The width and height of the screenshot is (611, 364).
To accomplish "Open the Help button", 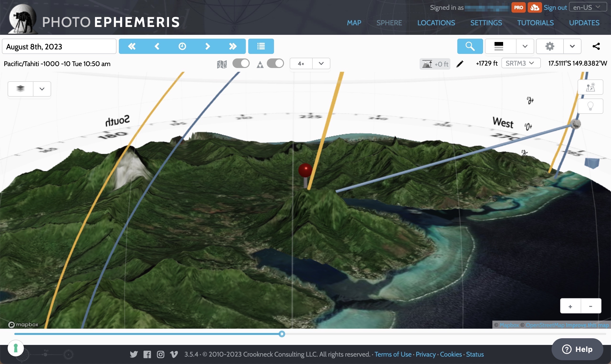I will (x=577, y=349).
